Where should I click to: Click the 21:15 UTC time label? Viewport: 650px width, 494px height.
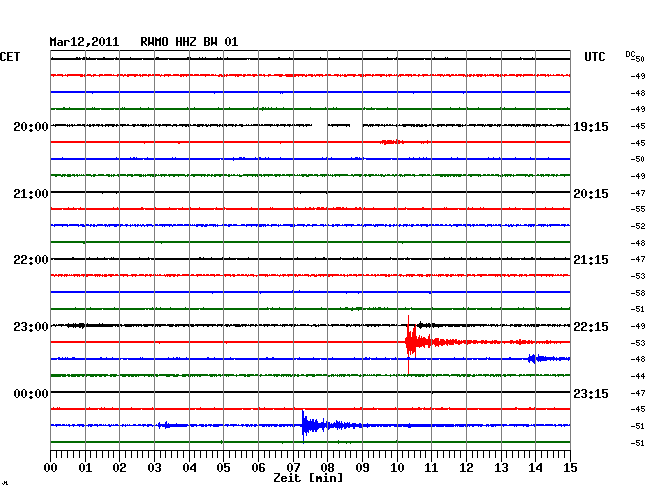click(591, 260)
